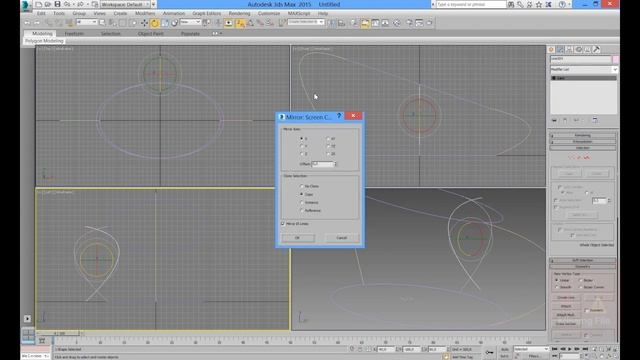Expand the Interpolation rollout
The image size is (640, 360).
[x=582, y=142]
